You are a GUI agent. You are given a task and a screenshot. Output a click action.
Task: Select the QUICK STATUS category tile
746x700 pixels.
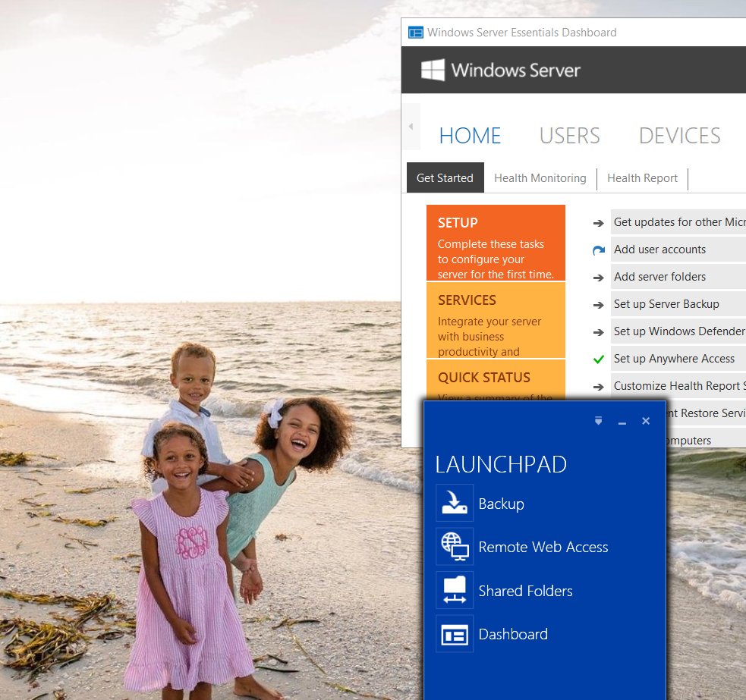click(496, 380)
